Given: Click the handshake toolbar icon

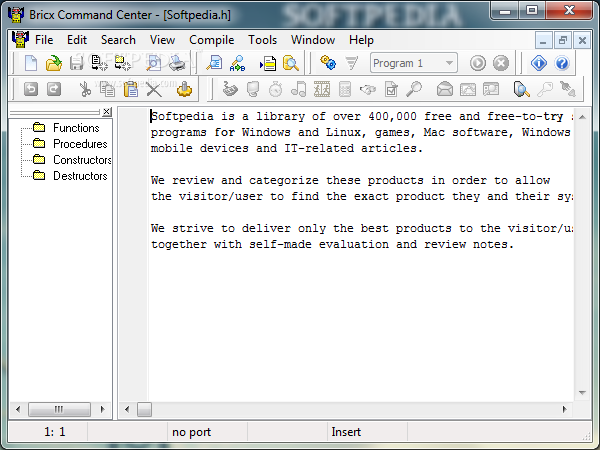Looking at the screenshot, I should point(368,90).
